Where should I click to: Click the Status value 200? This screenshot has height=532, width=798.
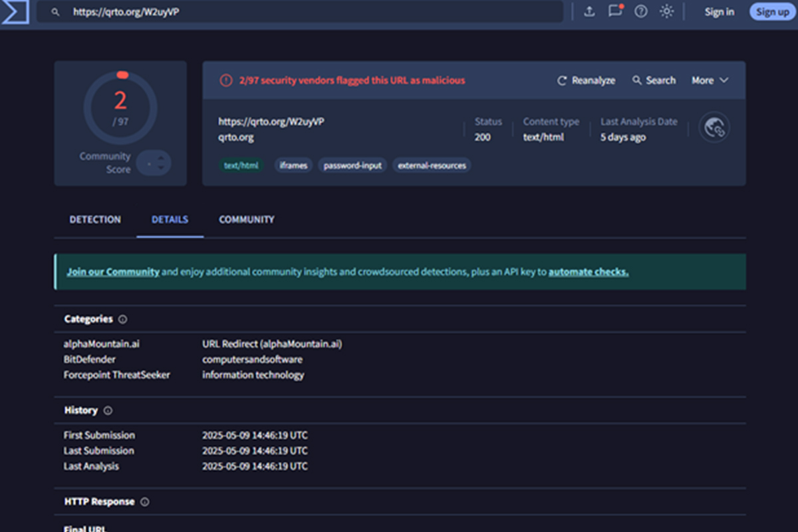coord(483,138)
